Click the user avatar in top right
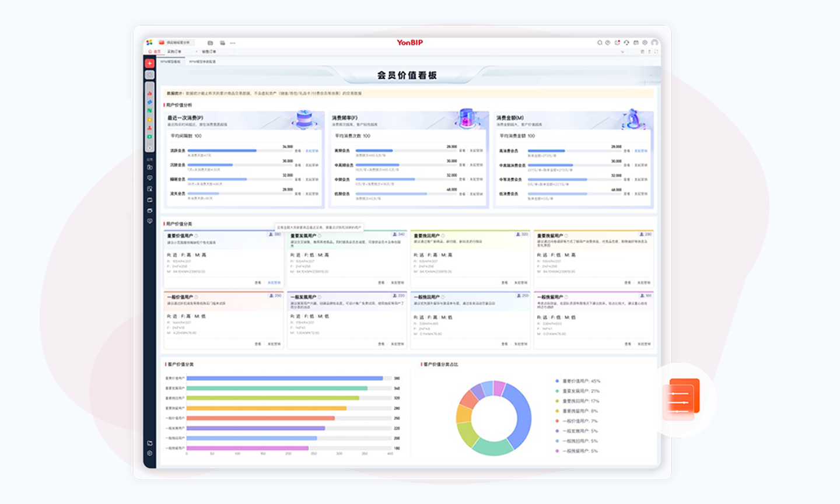This screenshot has width=840, height=504. tap(654, 43)
